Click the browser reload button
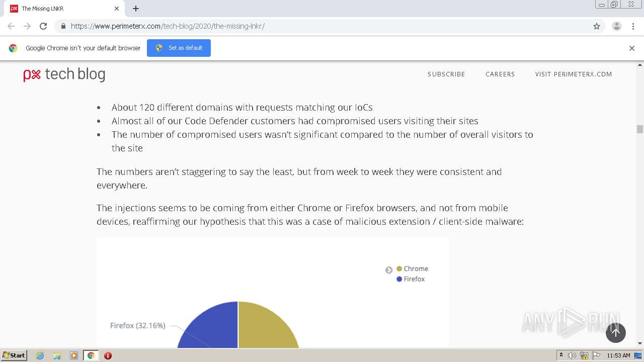 [43, 26]
